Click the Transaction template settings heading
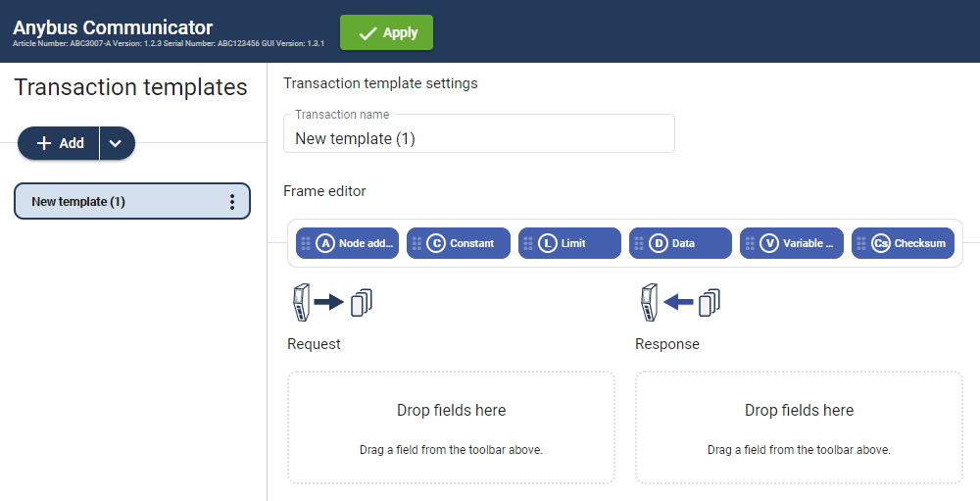The height and width of the screenshot is (501, 980). pyautogui.click(x=380, y=83)
